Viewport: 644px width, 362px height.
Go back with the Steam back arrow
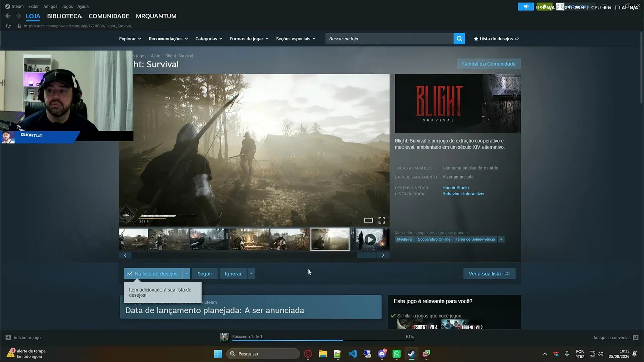(x=8, y=16)
